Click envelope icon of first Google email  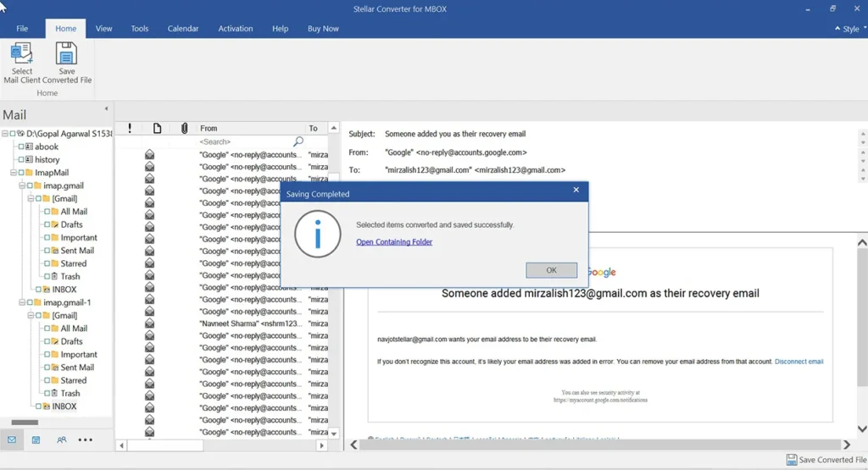[149, 154]
